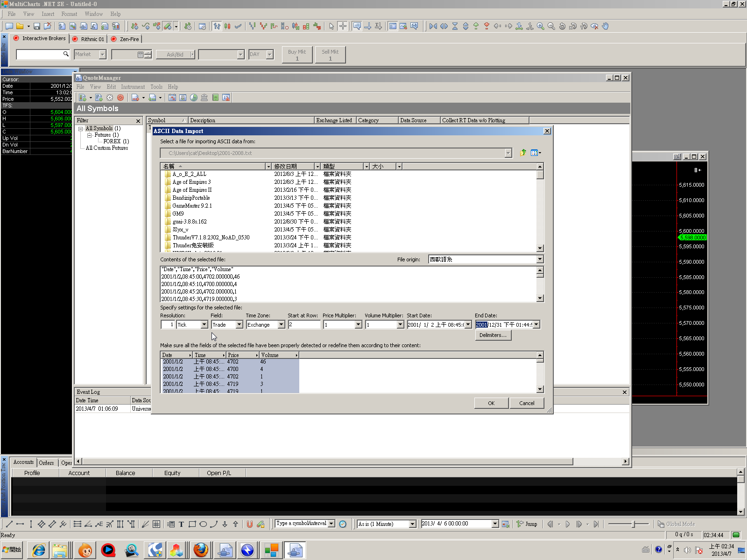Click the file list vertical scrollbar thumb

click(x=540, y=175)
